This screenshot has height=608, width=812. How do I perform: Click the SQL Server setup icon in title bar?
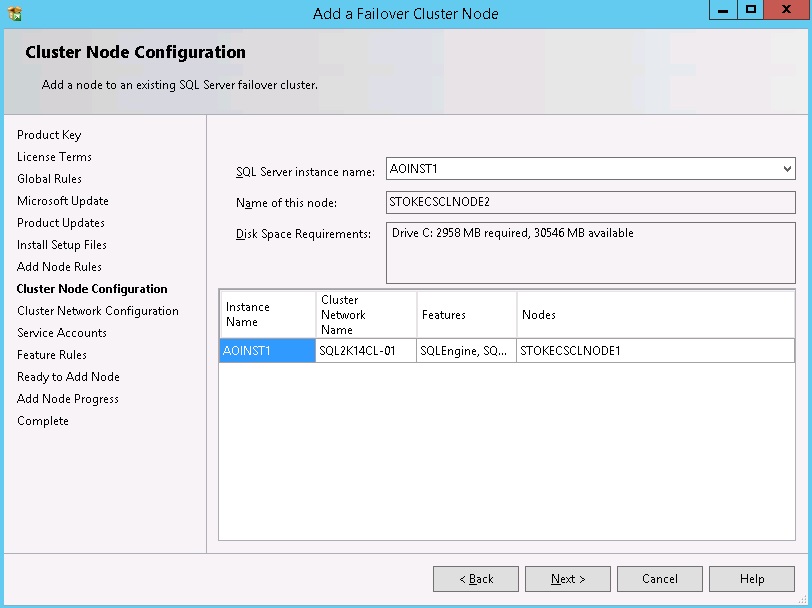click(x=14, y=13)
